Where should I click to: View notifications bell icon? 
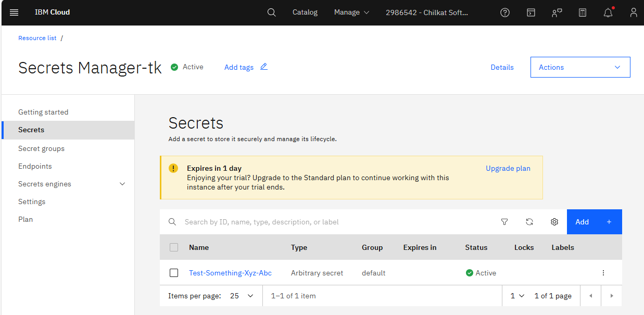point(608,12)
